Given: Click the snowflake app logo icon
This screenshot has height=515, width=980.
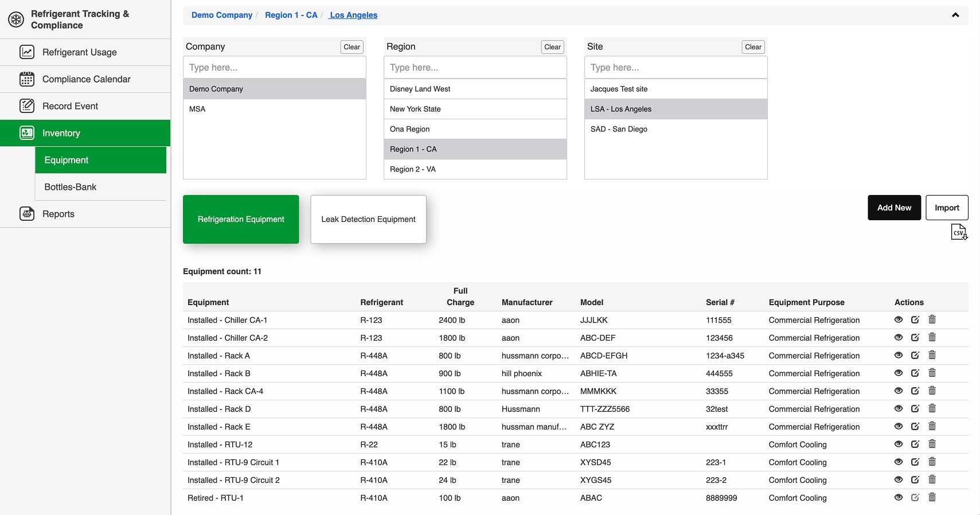Looking at the screenshot, I should point(16,19).
